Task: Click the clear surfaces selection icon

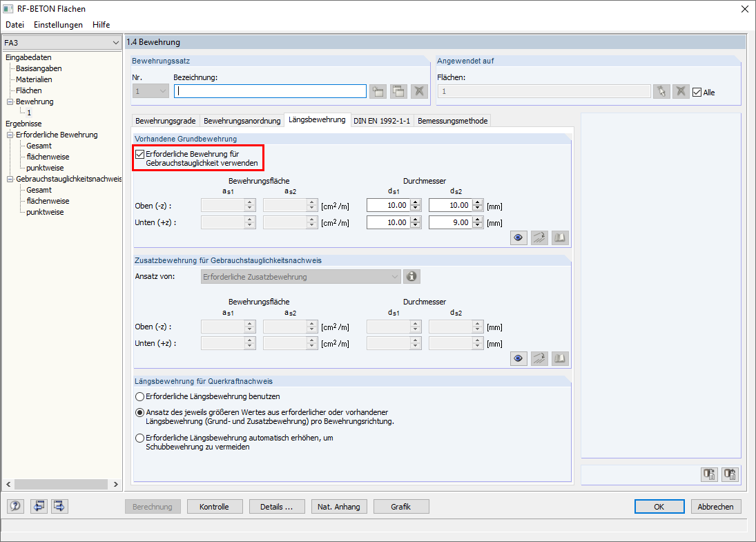Action: (681, 91)
